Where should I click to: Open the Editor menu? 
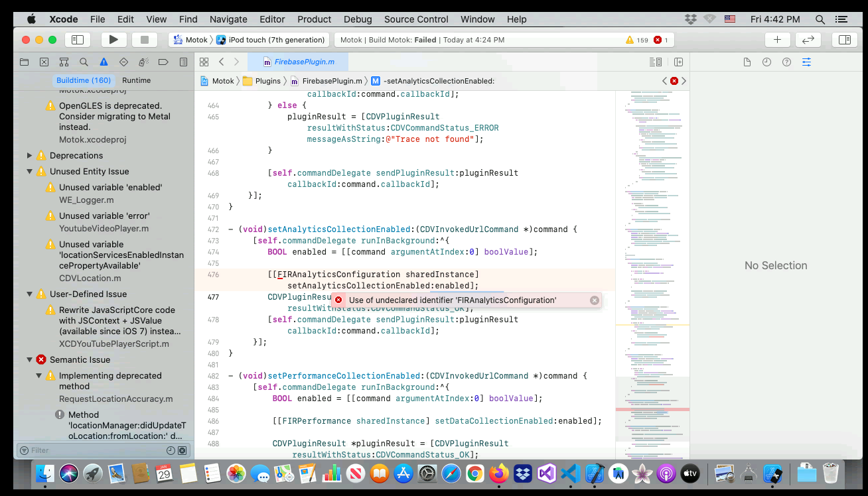(272, 19)
